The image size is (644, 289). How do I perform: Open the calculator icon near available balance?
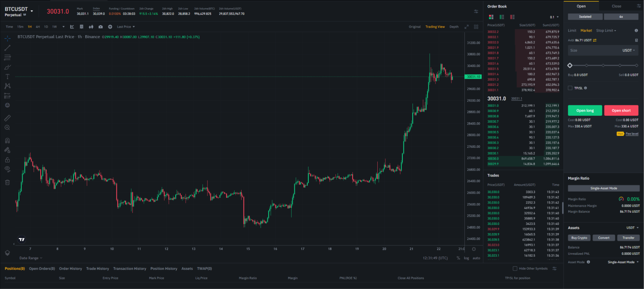(x=637, y=40)
